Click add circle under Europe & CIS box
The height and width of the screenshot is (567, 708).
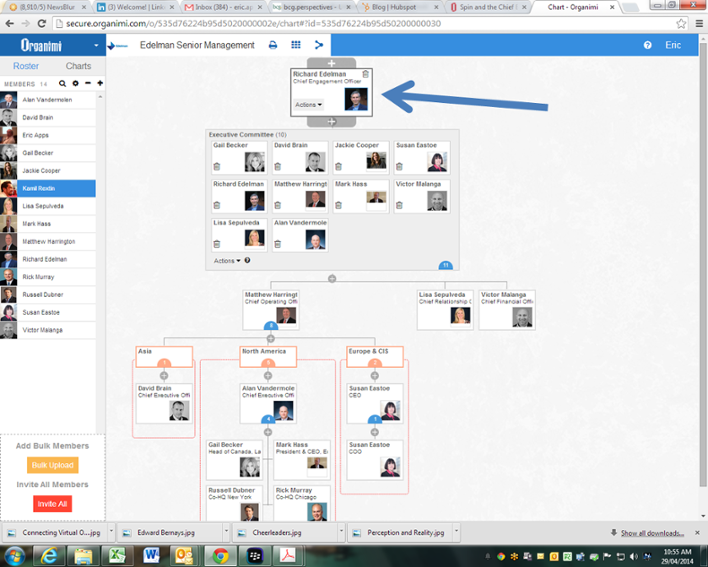(374, 376)
